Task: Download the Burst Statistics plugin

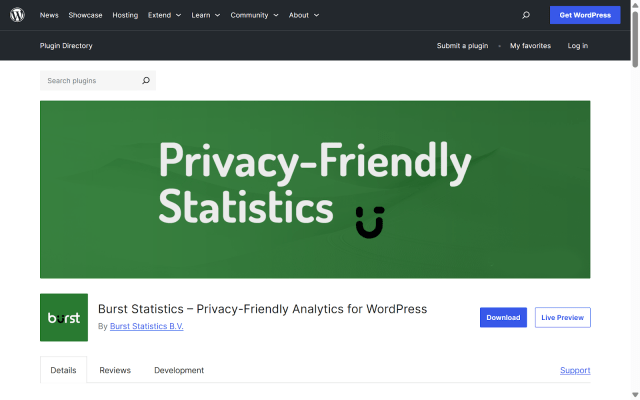Action: point(503,318)
